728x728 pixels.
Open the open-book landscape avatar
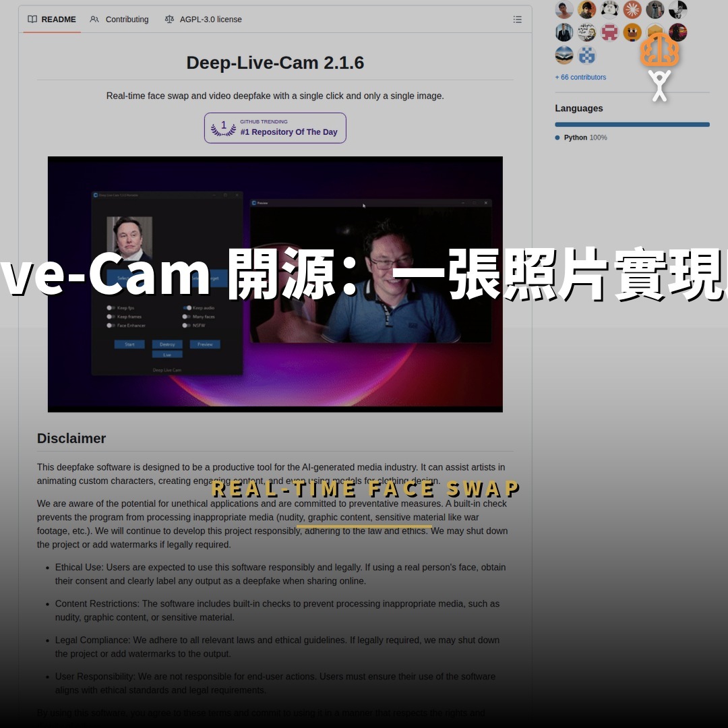564,55
